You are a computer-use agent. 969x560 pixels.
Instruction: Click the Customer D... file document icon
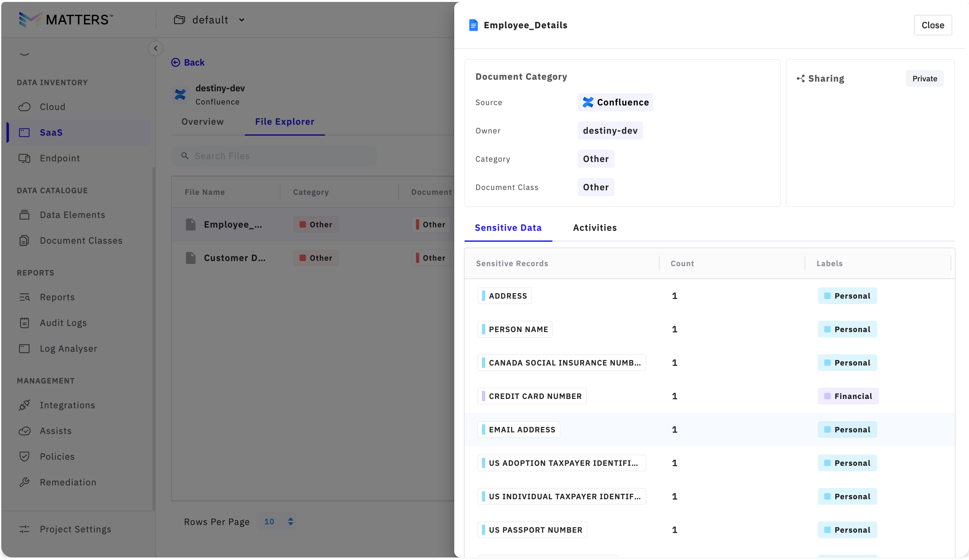pyautogui.click(x=191, y=257)
